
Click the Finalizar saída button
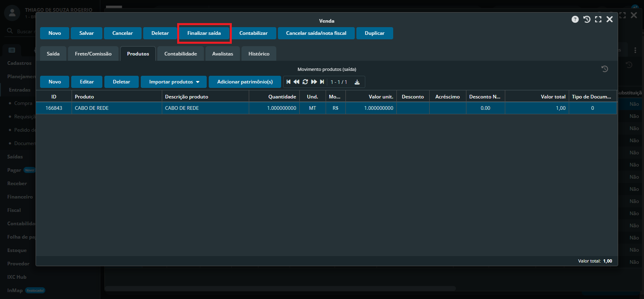204,33
